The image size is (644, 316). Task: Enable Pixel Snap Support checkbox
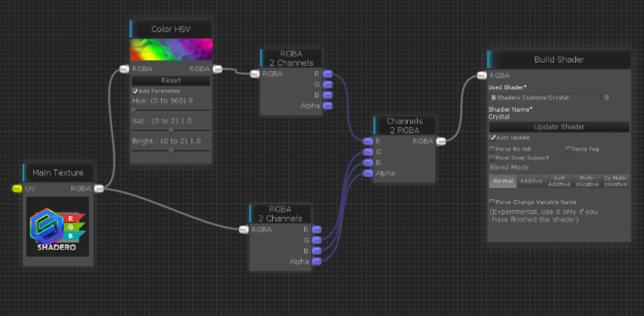(492, 158)
